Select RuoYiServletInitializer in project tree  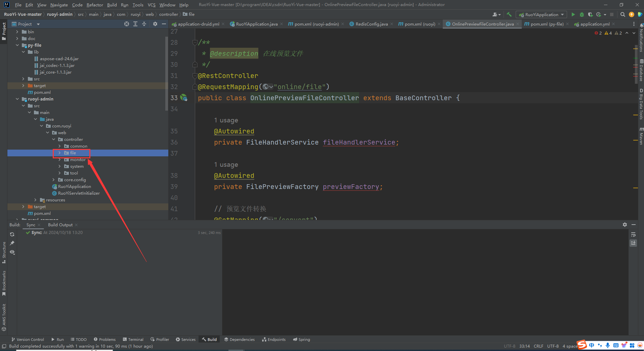79,193
